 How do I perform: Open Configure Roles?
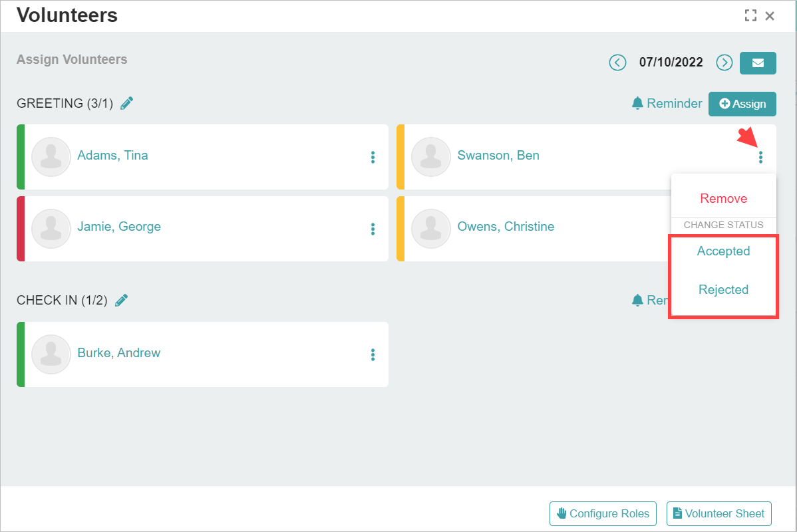coord(603,513)
